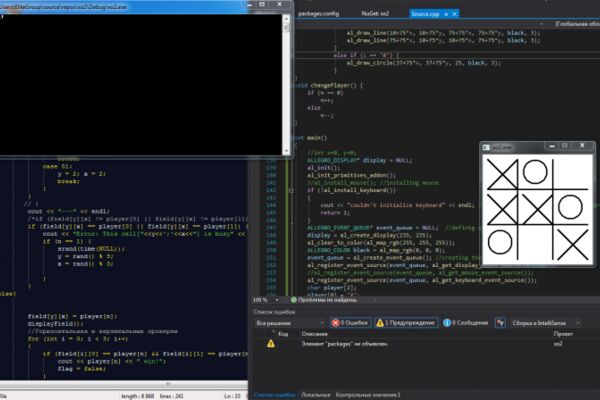
Task: Click the empty top-right cell of game board
Action: click(x=571, y=173)
